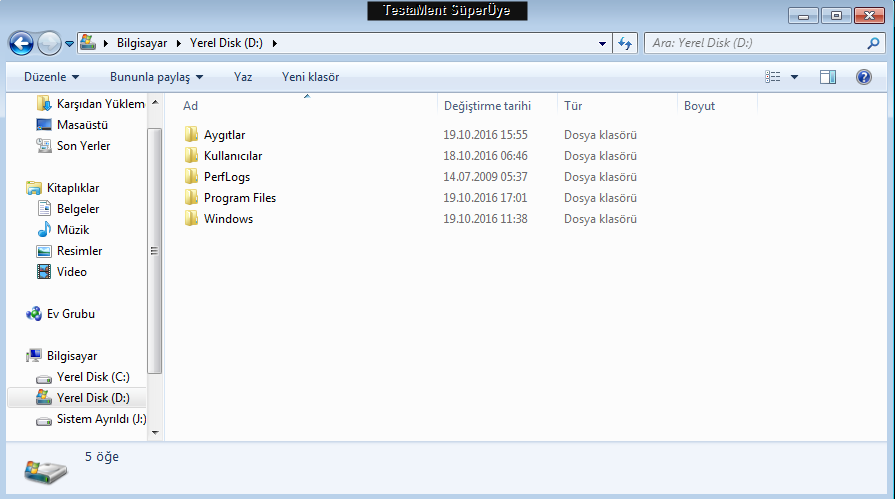Open Yerel Disk (C:) in the sidebar

[x=83, y=377]
